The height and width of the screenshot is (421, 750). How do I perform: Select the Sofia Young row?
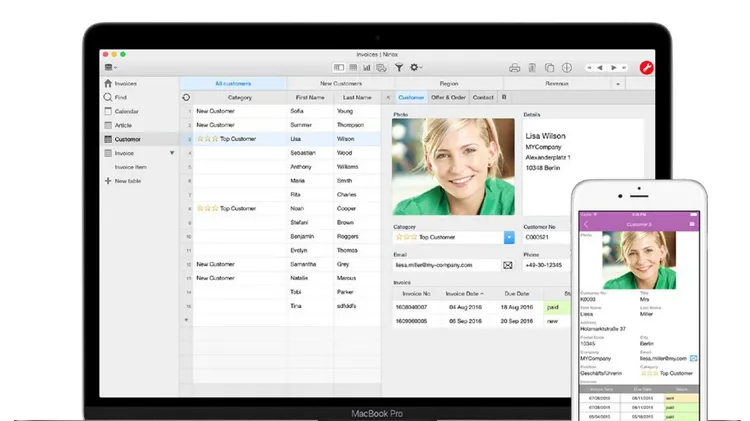point(281,111)
